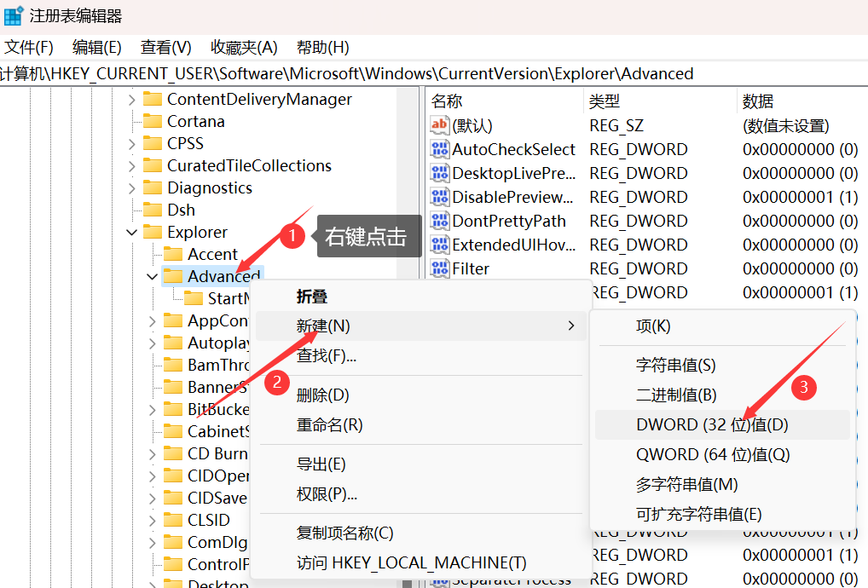Click the registry path address bar
Viewport: 868px width, 588px height.
(x=426, y=73)
